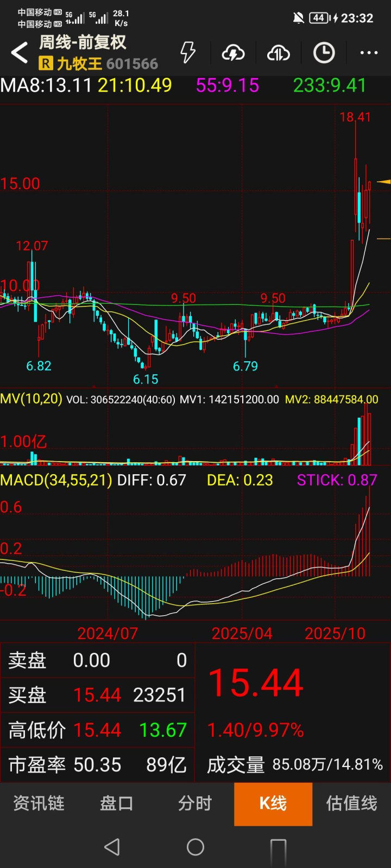This screenshot has height=868, width=391.
Task: Open the three-dot more menu
Action: [369, 53]
